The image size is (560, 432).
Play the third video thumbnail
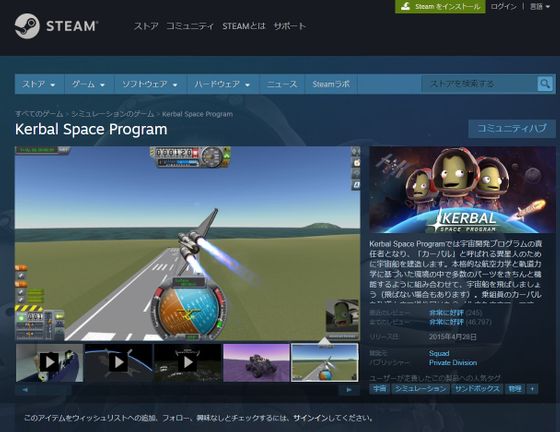pyautogui.click(x=188, y=362)
